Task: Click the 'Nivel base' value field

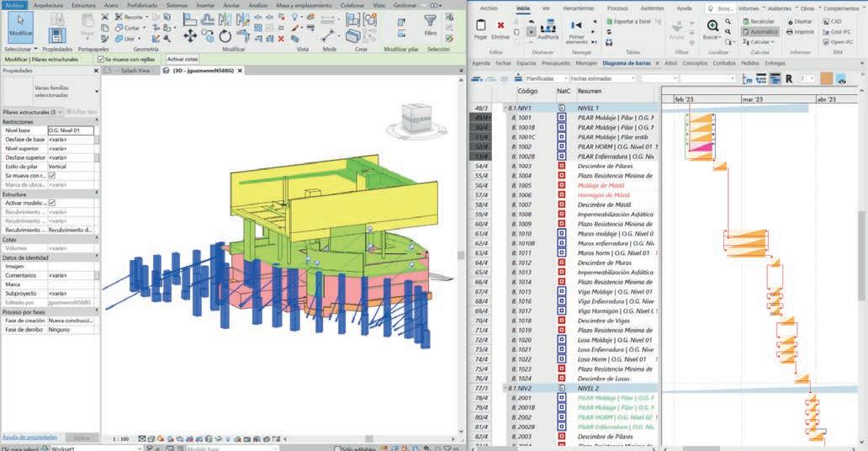Action: pyautogui.click(x=71, y=130)
